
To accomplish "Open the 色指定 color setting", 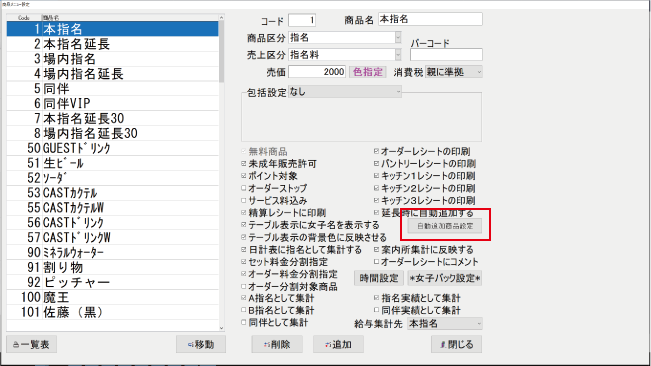I will point(368,72).
